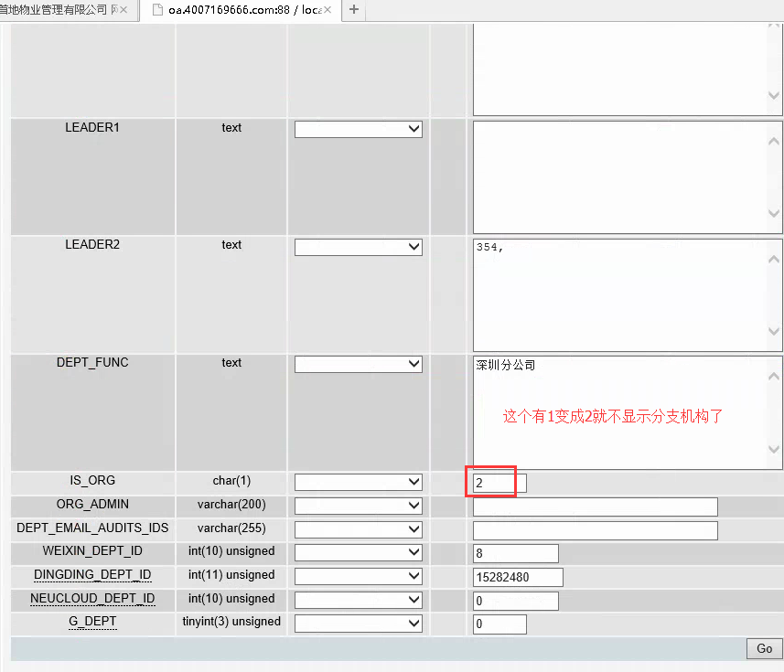The width and height of the screenshot is (784, 672).
Task: Click the char(1) type cell
Action: pos(231,481)
